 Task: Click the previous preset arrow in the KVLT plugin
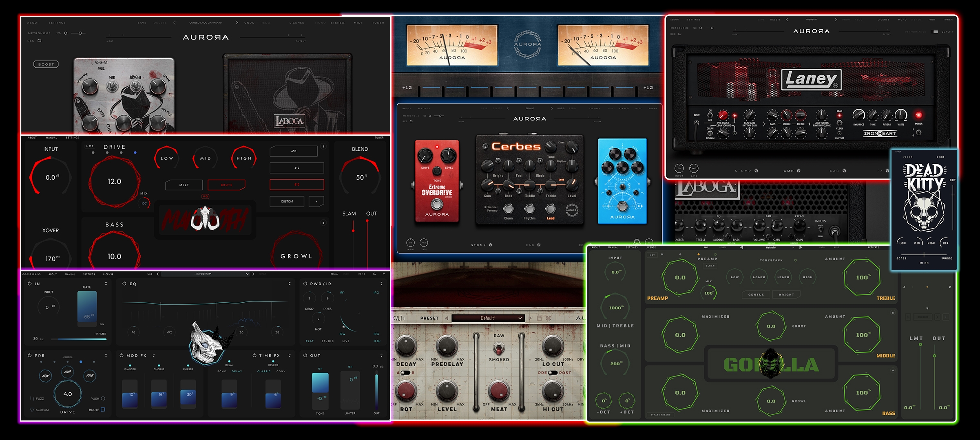(447, 318)
